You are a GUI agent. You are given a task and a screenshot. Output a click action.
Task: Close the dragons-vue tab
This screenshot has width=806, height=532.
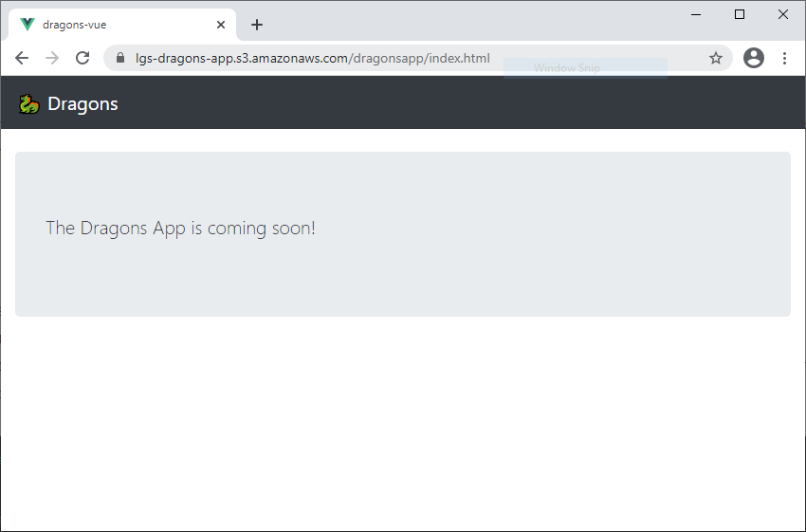pyautogui.click(x=221, y=25)
